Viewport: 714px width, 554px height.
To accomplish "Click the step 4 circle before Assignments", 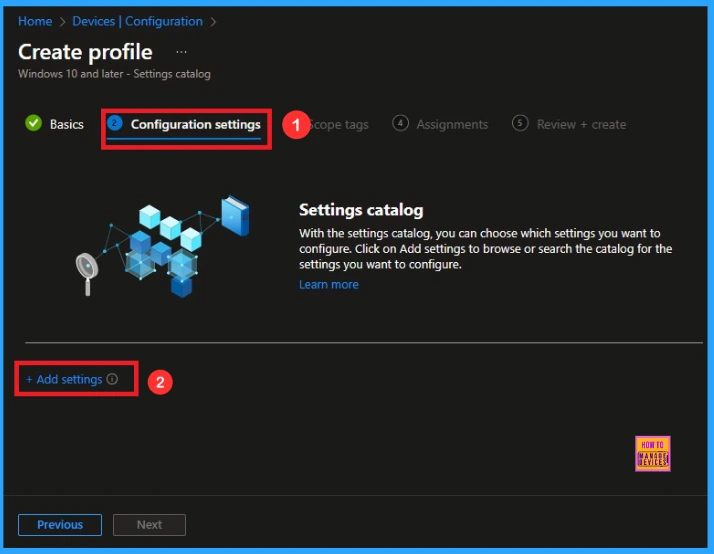I will click(400, 124).
